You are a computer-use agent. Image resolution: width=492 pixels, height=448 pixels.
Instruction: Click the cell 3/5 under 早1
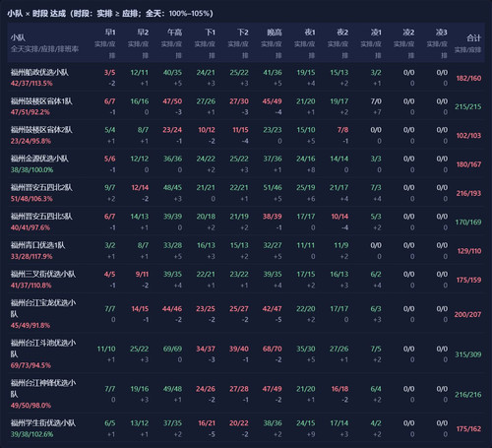(x=110, y=73)
